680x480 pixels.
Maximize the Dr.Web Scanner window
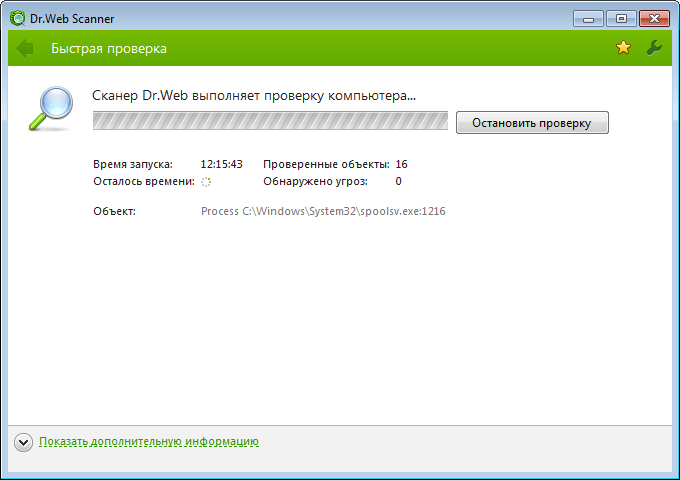620,18
